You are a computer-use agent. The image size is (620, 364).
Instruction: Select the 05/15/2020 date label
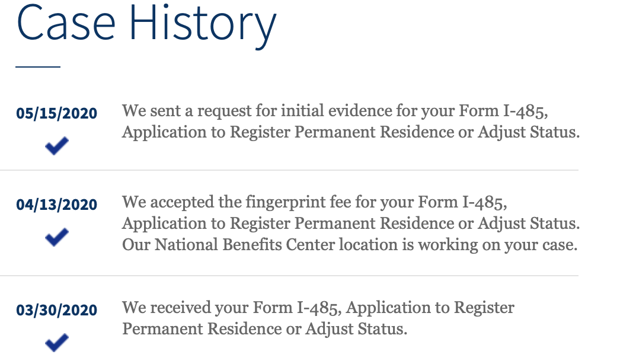(56, 113)
